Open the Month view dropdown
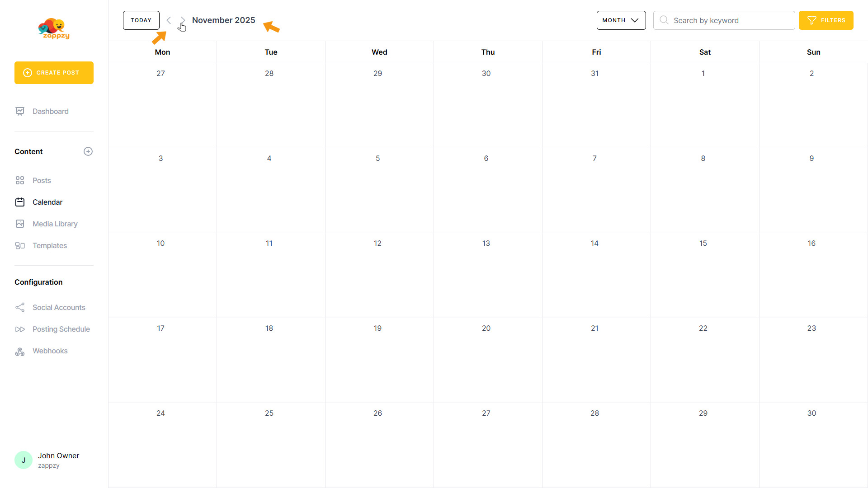868x488 pixels. coord(621,20)
